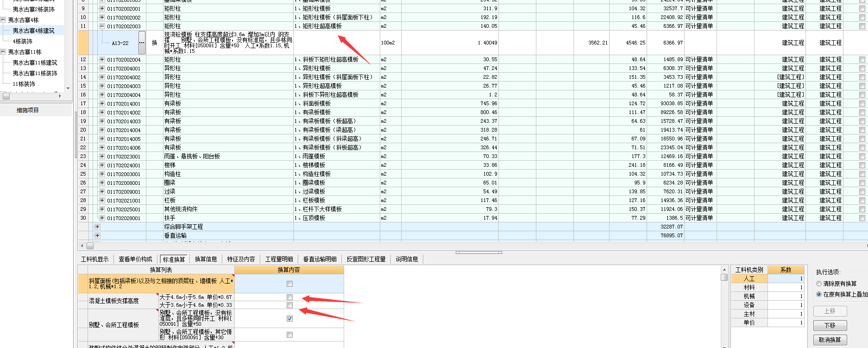
Task: Tick the 斜屋面板 人工*1.2 conversion checkbox
Action: (x=289, y=284)
